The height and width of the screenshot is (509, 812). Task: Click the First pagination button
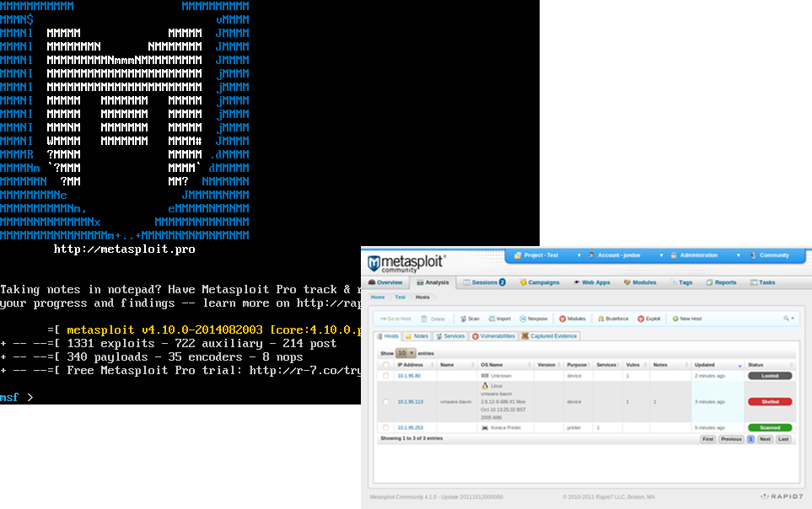pyautogui.click(x=708, y=439)
